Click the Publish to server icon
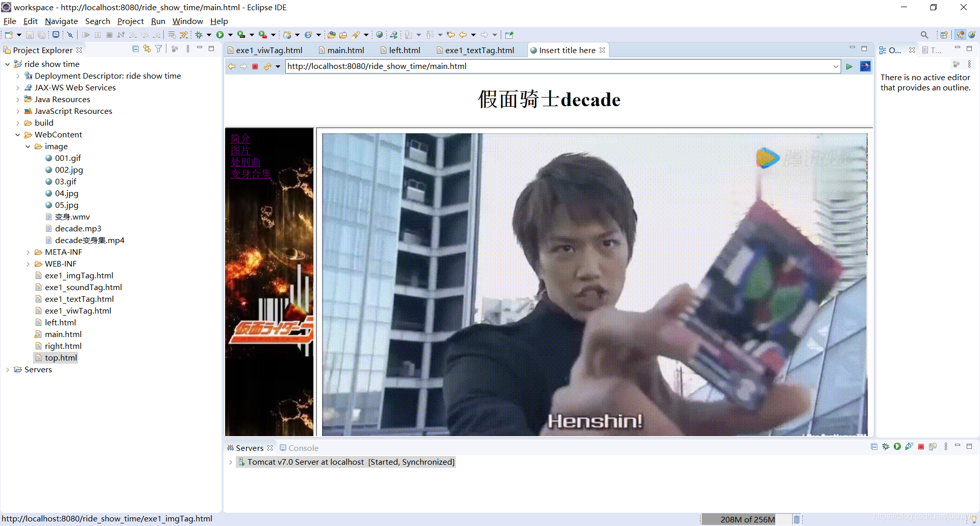The height and width of the screenshot is (526, 980). click(x=933, y=447)
